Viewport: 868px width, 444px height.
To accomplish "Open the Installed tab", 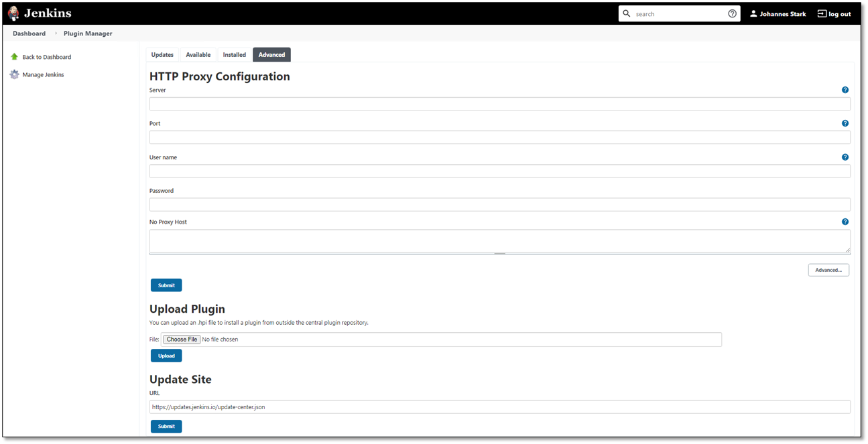I will 235,55.
